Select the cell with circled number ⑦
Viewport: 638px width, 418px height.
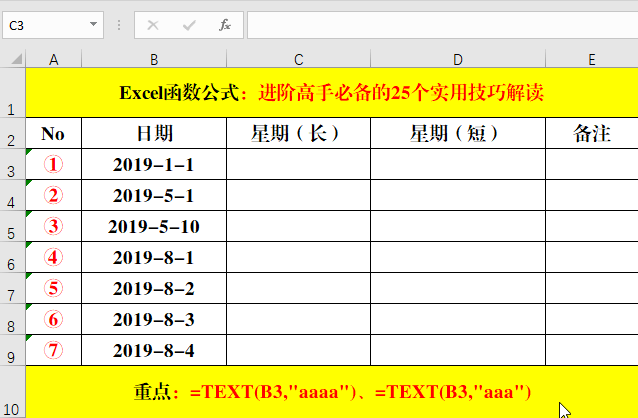point(54,350)
